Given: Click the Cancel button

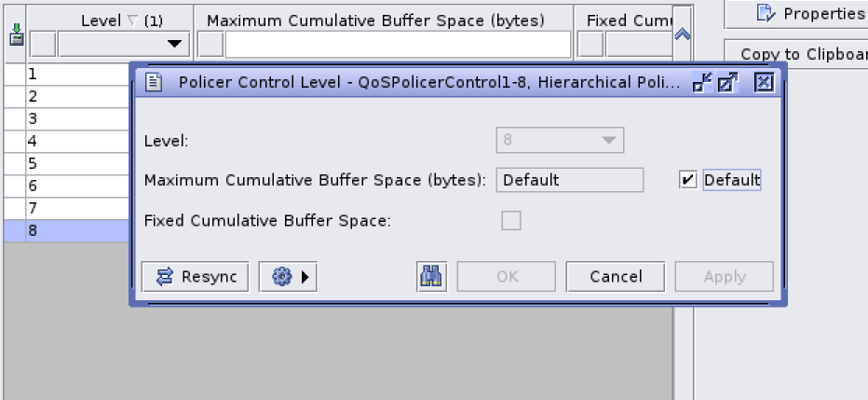Looking at the screenshot, I should point(616,277).
